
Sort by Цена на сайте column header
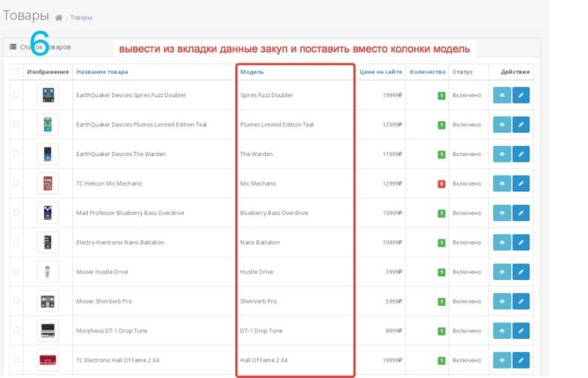381,72
